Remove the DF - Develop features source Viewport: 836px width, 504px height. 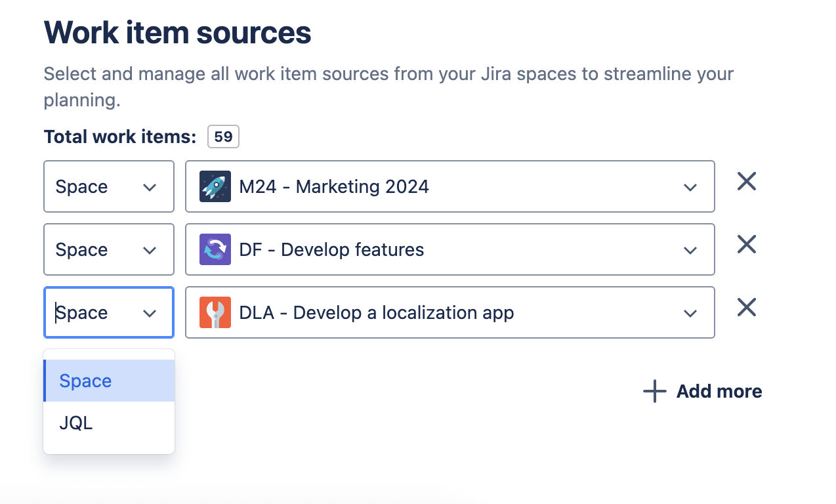point(747,245)
